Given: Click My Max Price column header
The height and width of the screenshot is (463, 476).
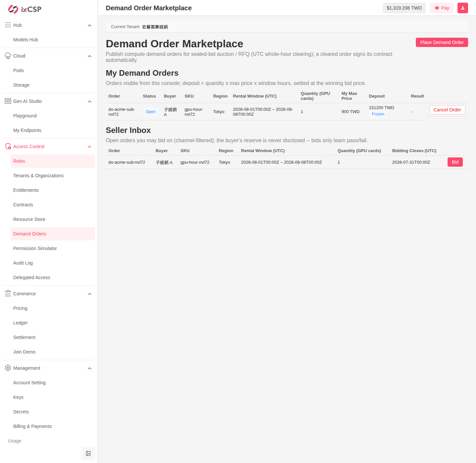Looking at the screenshot, I should tap(349, 96).
